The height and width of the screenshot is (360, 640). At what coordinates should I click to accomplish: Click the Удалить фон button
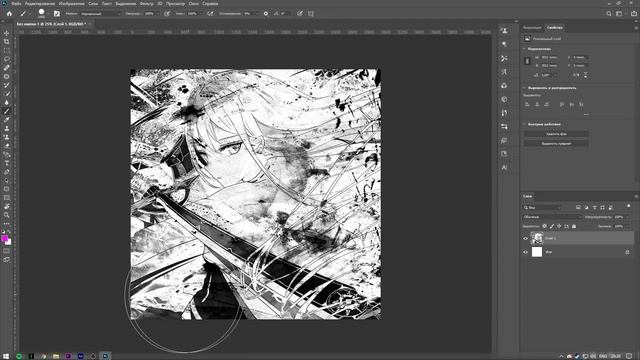pos(556,134)
